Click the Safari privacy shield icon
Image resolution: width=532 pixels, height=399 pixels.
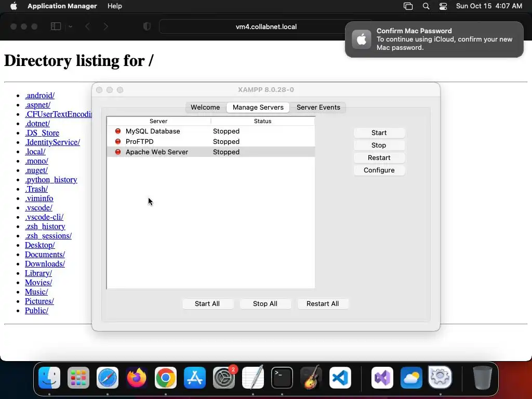147,26
